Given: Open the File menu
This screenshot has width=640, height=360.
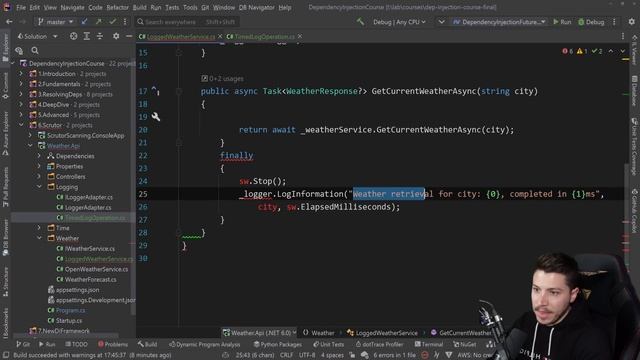Looking at the screenshot, I should [21, 7].
